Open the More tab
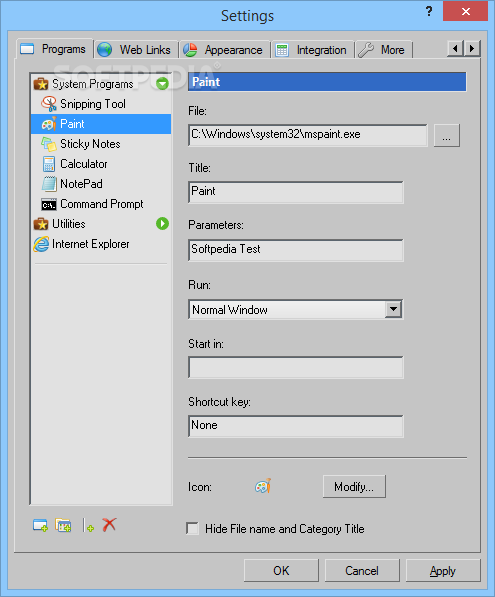 [x=383, y=50]
